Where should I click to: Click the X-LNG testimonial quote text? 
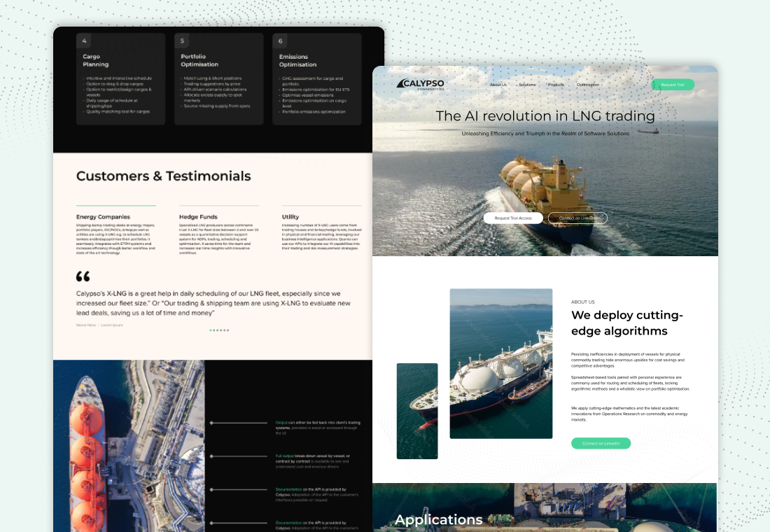(213, 303)
